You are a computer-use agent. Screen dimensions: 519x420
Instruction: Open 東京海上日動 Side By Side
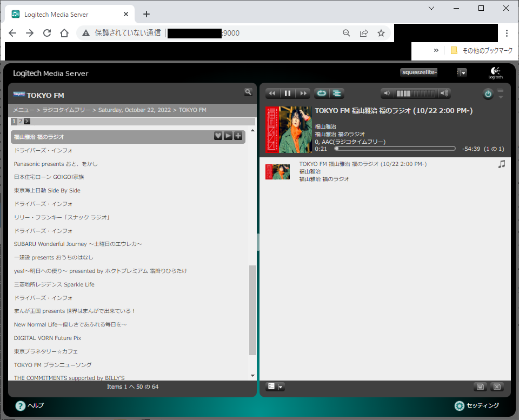tap(47, 191)
